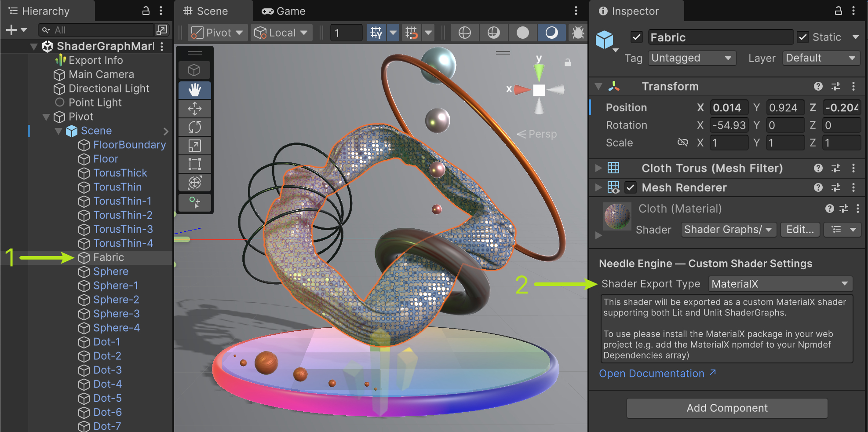Select the Hand view tool
Screen dimensions: 868x432
click(194, 90)
